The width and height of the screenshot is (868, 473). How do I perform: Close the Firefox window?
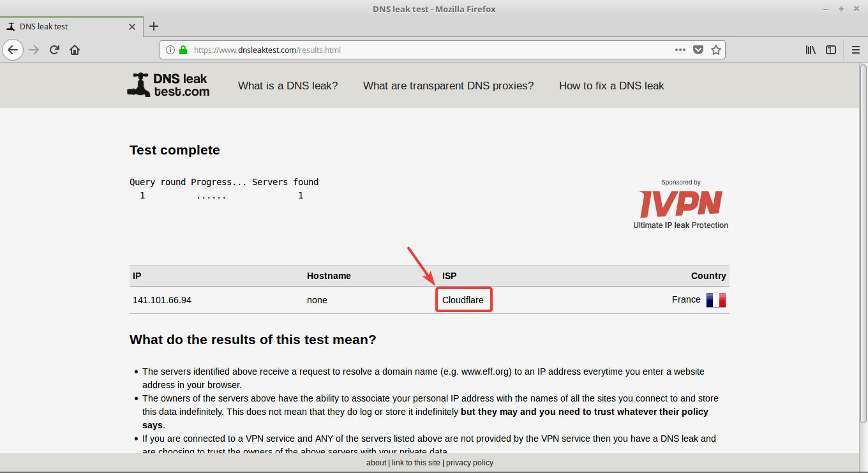point(857,9)
